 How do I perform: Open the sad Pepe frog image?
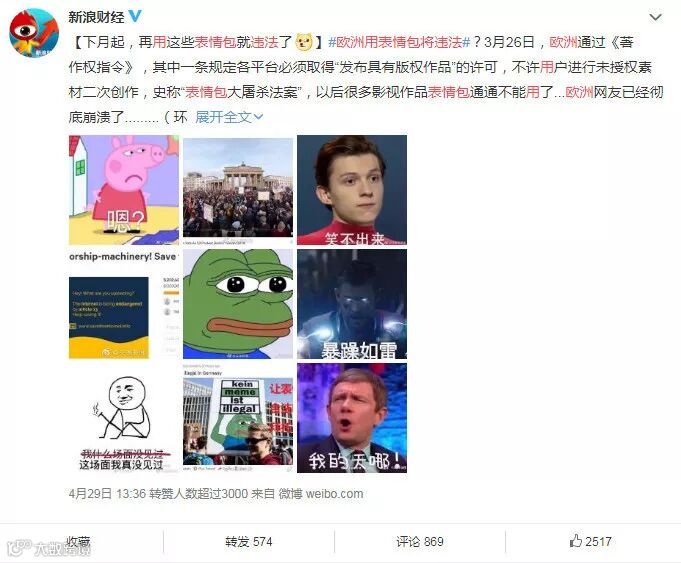click(x=238, y=304)
